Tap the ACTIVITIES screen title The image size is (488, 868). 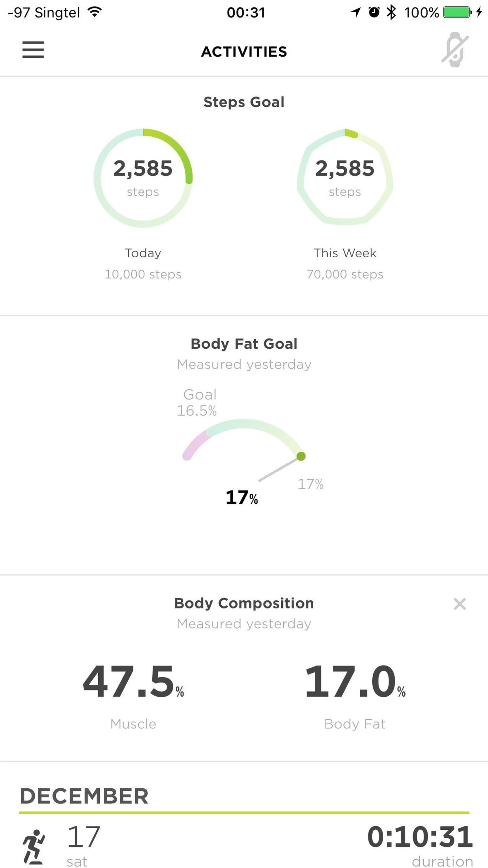[x=244, y=52]
